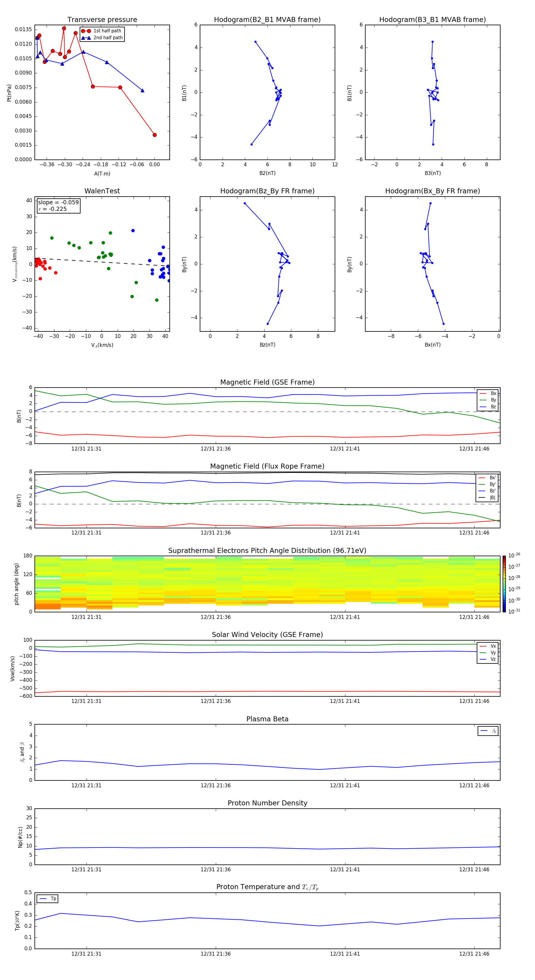Click the 10^-26 colorbar label
Screen dimensions: 535x980
pyautogui.click(x=514, y=555)
